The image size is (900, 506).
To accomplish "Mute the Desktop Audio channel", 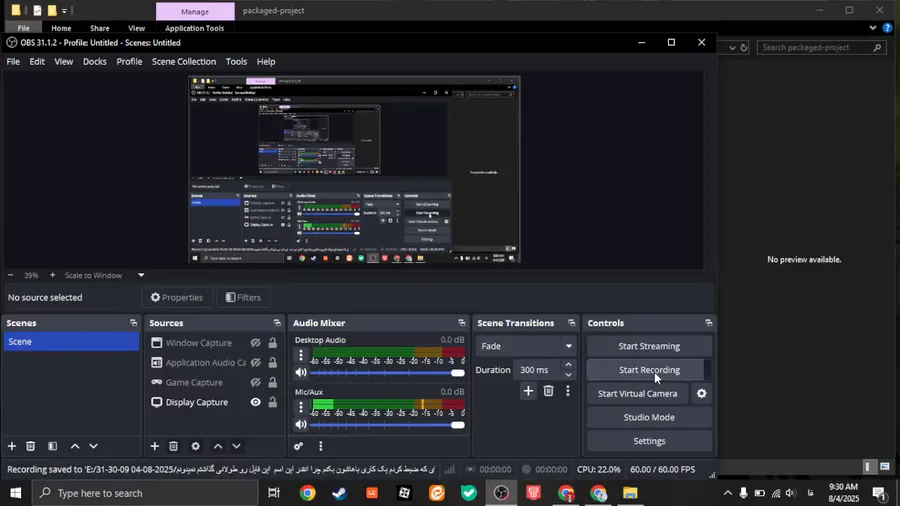I will [301, 372].
